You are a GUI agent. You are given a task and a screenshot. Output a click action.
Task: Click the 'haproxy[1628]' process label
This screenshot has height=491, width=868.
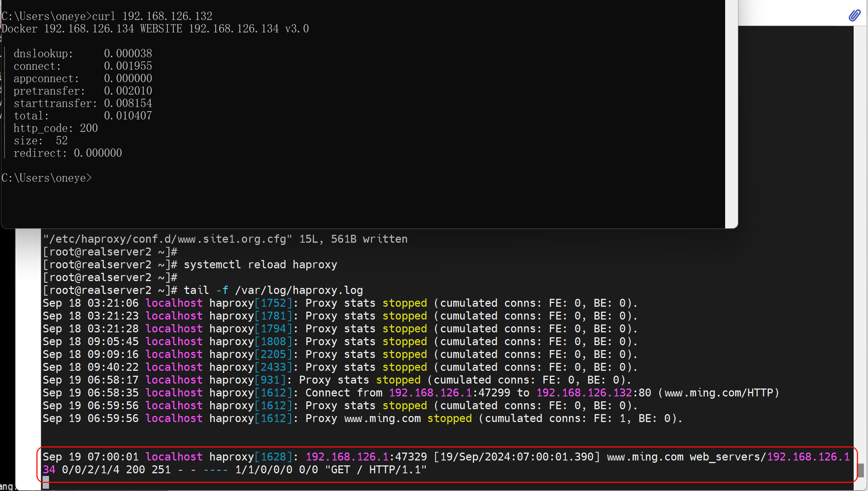click(x=251, y=457)
